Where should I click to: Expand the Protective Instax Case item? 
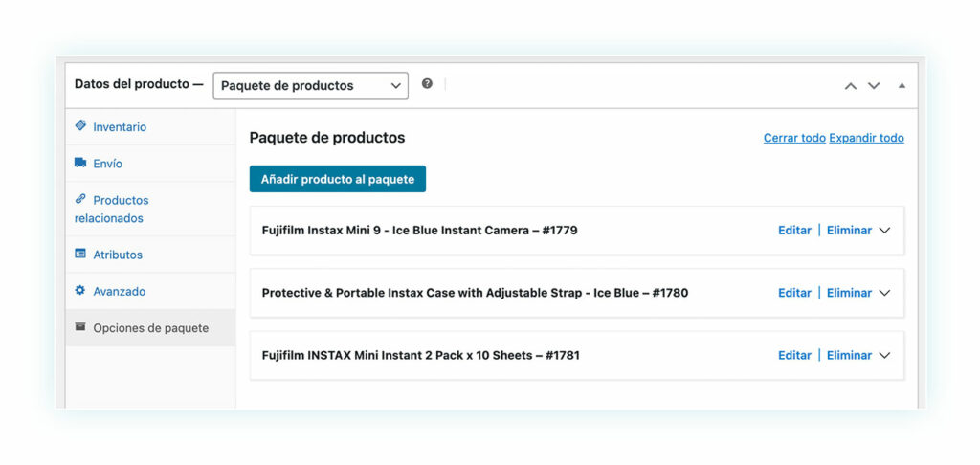point(884,293)
